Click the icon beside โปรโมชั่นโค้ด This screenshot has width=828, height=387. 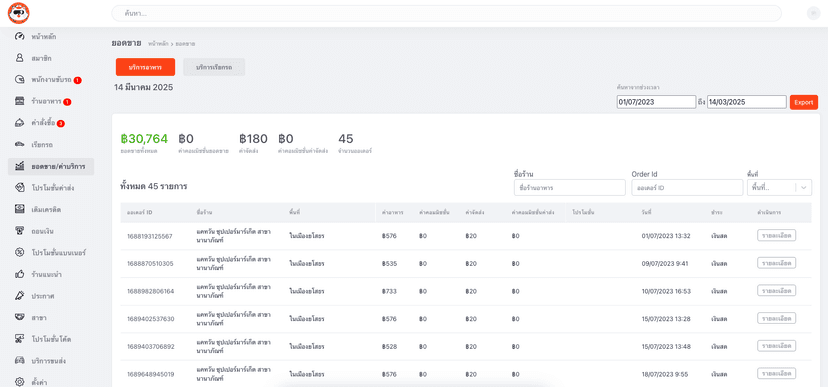20,339
